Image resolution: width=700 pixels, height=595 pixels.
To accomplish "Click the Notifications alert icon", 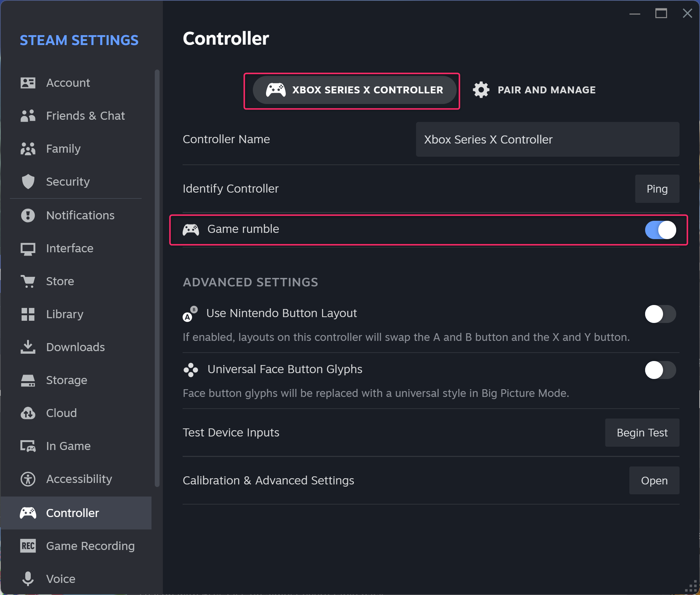I will (28, 215).
